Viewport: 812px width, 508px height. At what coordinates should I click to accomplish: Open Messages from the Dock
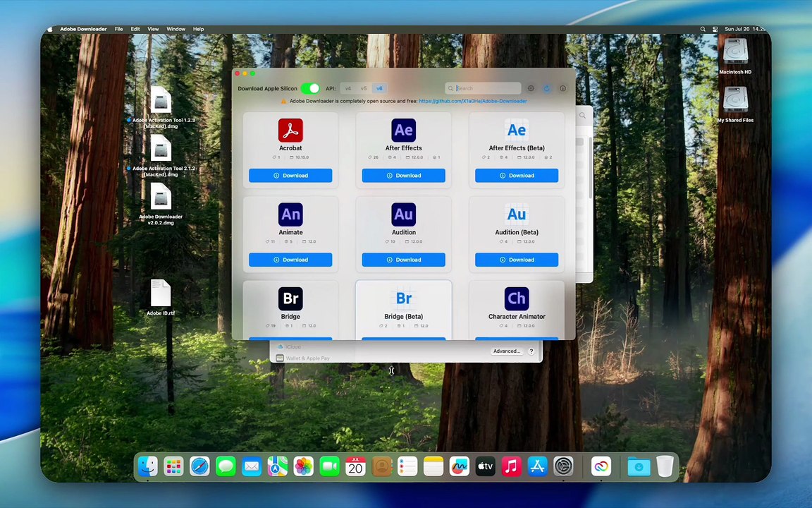(x=226, y=466)
